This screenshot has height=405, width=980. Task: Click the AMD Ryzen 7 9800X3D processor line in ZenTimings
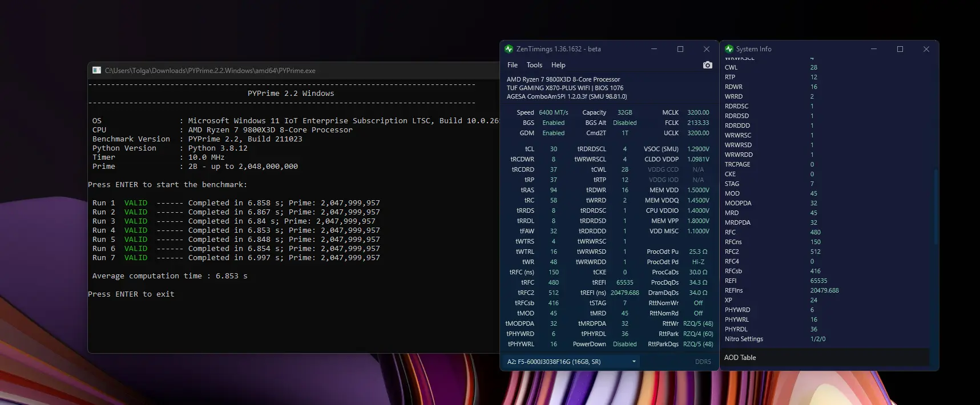pyautogui.click(x=563, y=79)
